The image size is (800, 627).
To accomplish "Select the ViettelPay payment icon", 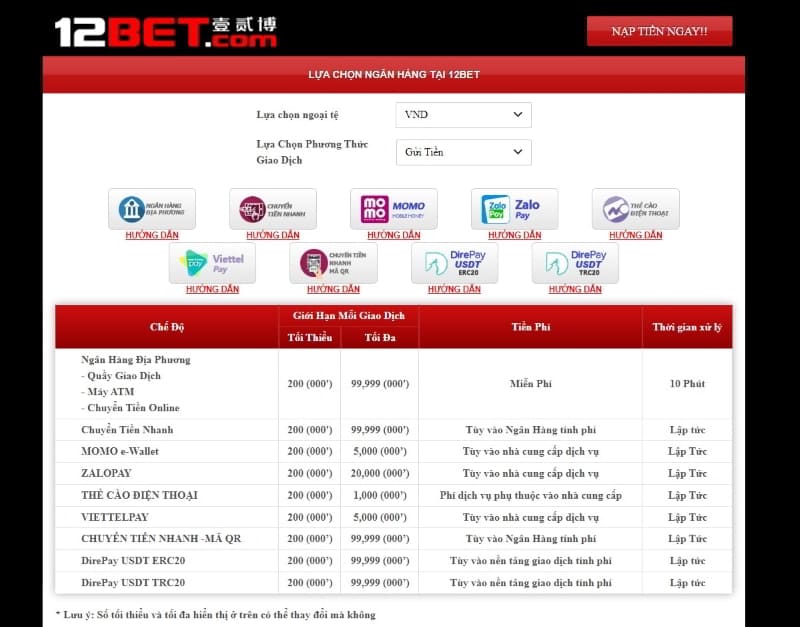I will [213, 262].
